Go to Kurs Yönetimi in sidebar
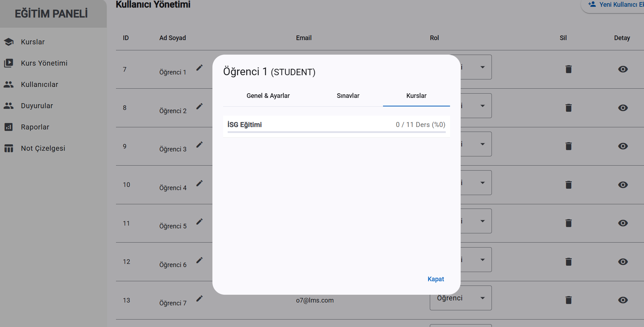Image resolution: width=644 pixels, height=327 pixels. (x=44, y=63)
